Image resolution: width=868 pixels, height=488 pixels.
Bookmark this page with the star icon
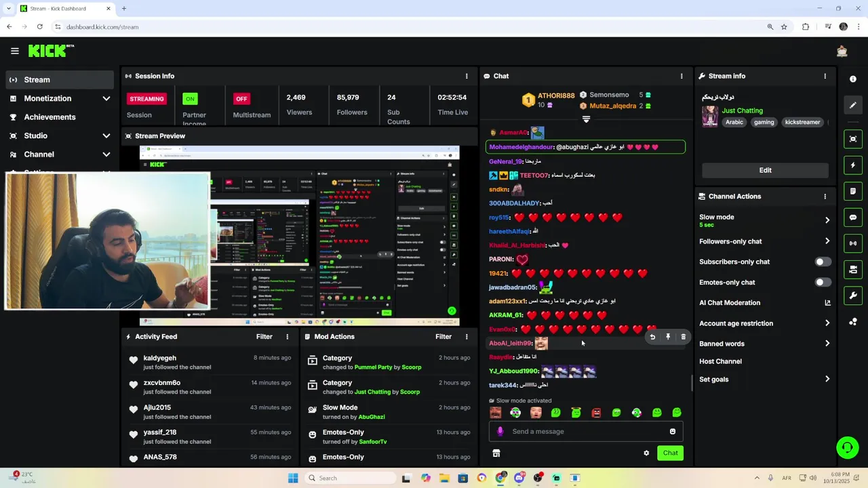coord(784,27)
